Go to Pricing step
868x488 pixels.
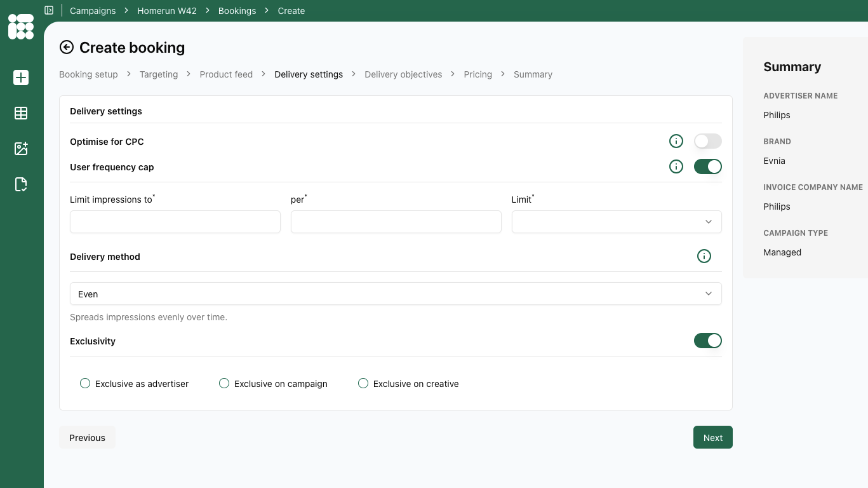477,74
